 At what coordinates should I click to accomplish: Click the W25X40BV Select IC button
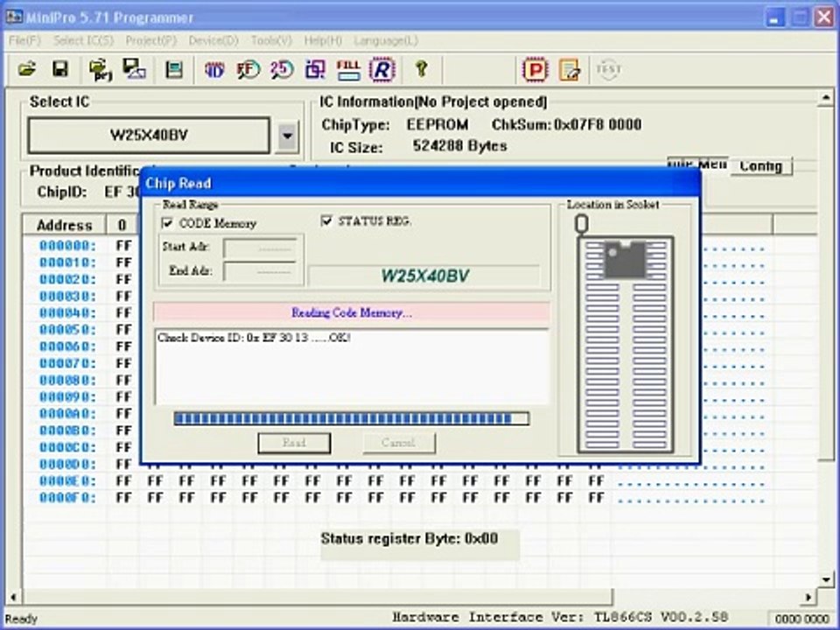pos(149,136)
